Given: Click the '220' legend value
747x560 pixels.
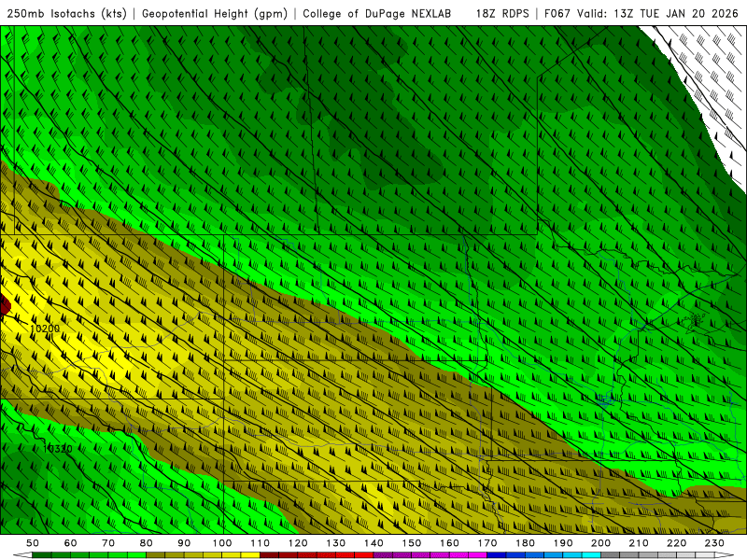Looking at the screenshot, I should (676, 543).
